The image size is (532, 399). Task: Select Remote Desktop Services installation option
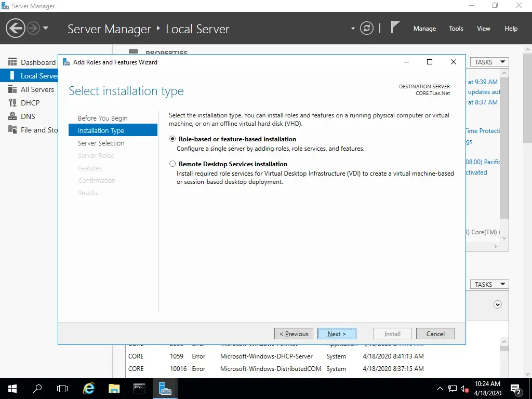click(173, 164)
